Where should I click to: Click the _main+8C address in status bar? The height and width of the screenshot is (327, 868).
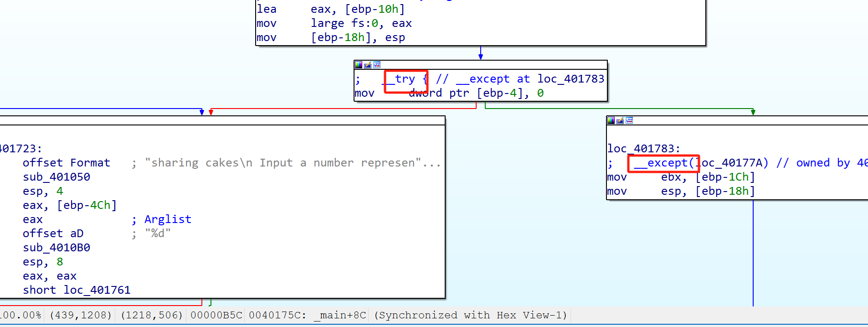click(339, 315)
